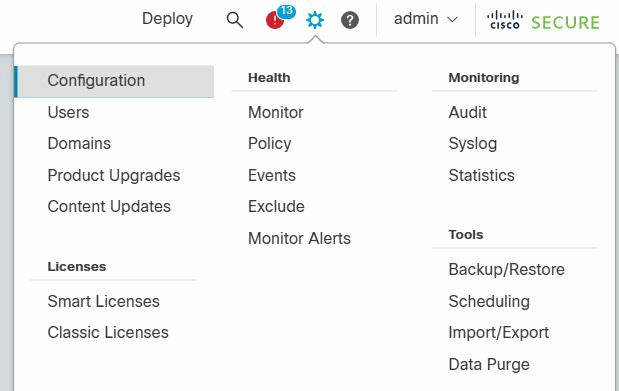
Task: Open Audit under Monitoring
Action: (x=467, y=112)
